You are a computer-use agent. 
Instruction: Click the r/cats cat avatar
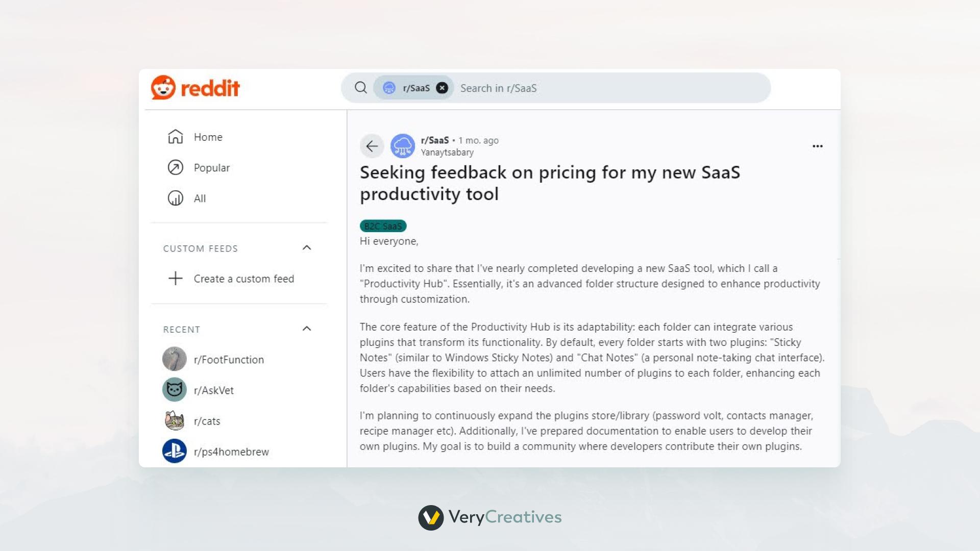[175, 421]
